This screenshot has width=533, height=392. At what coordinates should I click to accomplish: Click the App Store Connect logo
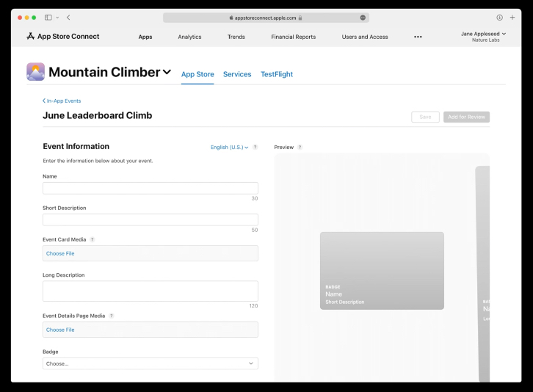tap(63, 37)
